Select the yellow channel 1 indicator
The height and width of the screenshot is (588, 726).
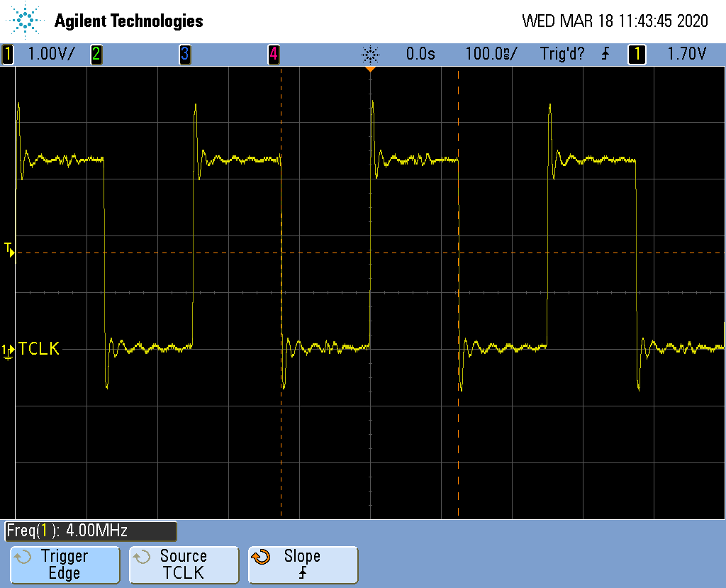click(x=8, y=54)
